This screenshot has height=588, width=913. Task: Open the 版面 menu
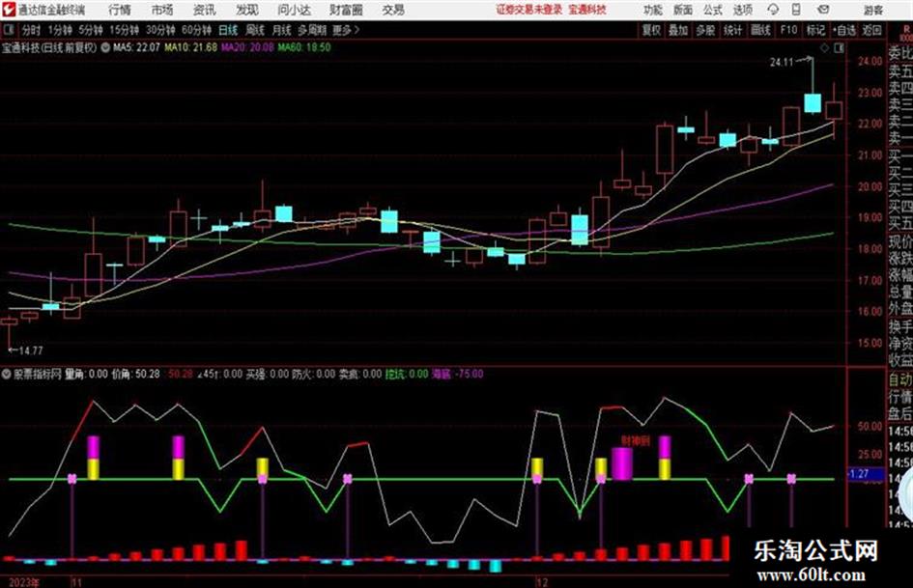pyautogui.click(x=682, y=10)
